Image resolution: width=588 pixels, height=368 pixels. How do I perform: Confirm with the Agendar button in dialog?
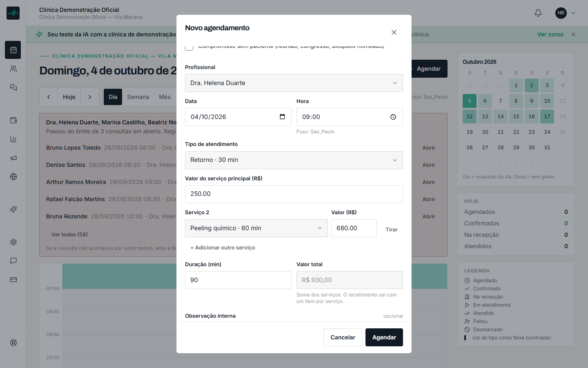(x=384, y=337)
